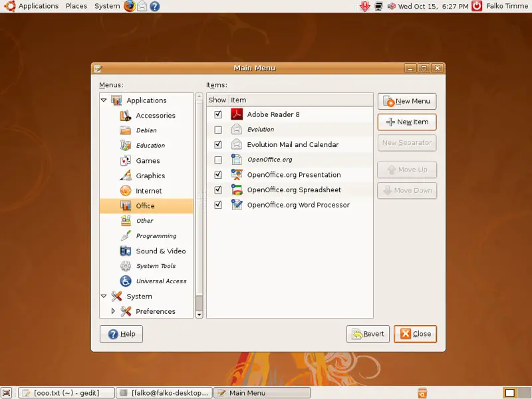Image resolution: width=532 pixels, height=399 pixels.
Task: Select the OpenOffice.org Presentation text row
Action: coord(289,175)
